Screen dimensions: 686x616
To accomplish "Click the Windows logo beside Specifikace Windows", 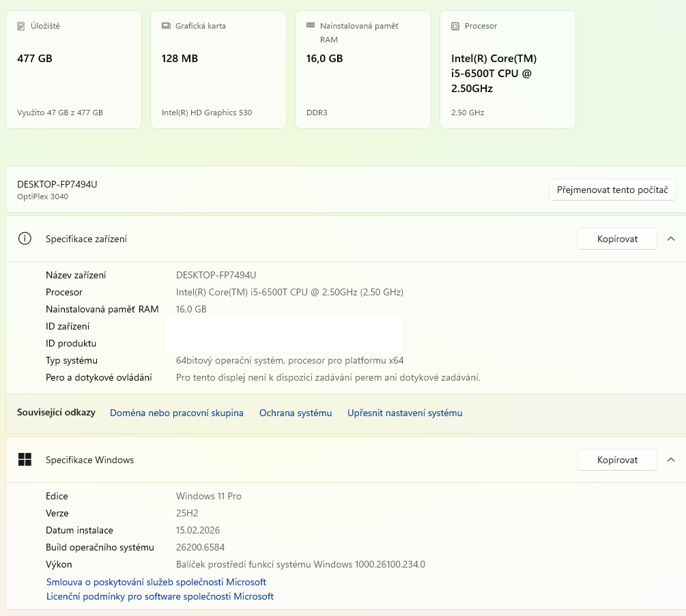I will 25,460.
